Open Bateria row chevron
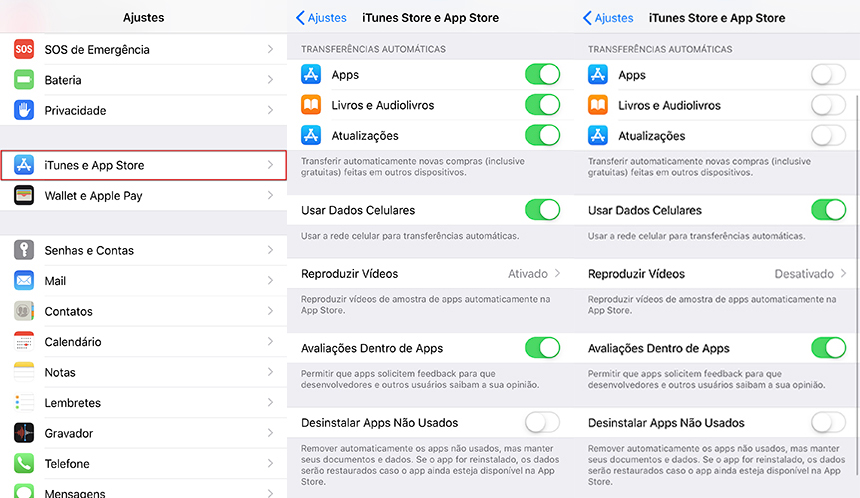 (270, 80)
